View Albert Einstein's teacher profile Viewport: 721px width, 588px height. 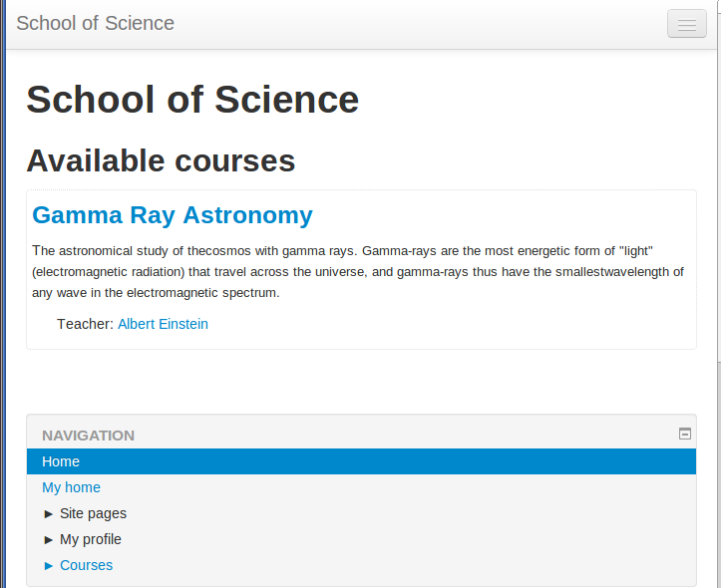click(x=163, y=324)
